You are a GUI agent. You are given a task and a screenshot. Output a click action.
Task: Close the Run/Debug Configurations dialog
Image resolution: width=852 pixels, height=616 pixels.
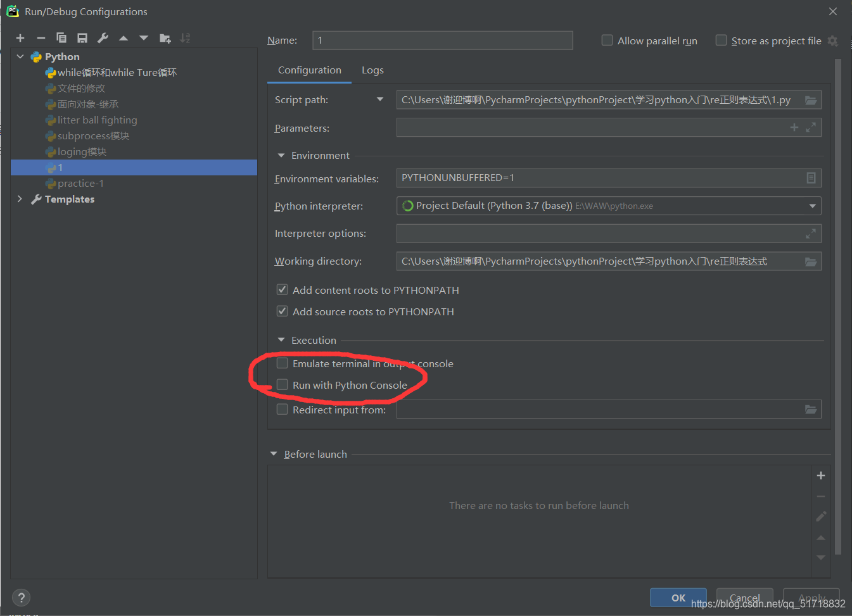click(833, 11)
